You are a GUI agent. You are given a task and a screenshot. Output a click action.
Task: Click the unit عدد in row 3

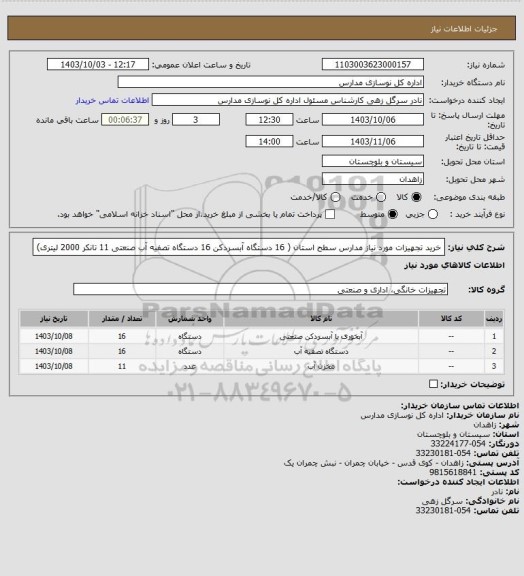click(190, 366)
